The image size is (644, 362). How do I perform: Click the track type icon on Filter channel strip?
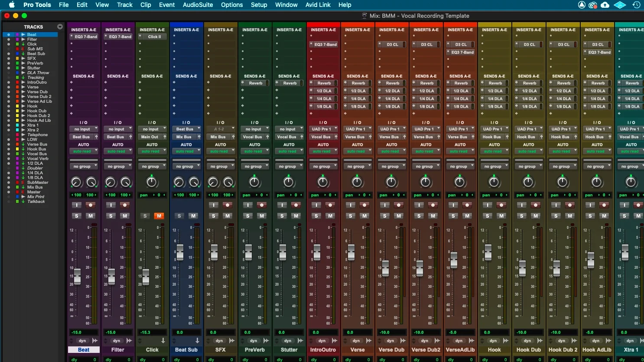tap(129, 341)
